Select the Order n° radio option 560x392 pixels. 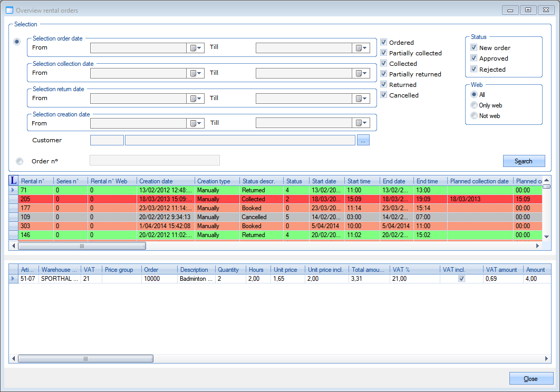click(20, 161)
